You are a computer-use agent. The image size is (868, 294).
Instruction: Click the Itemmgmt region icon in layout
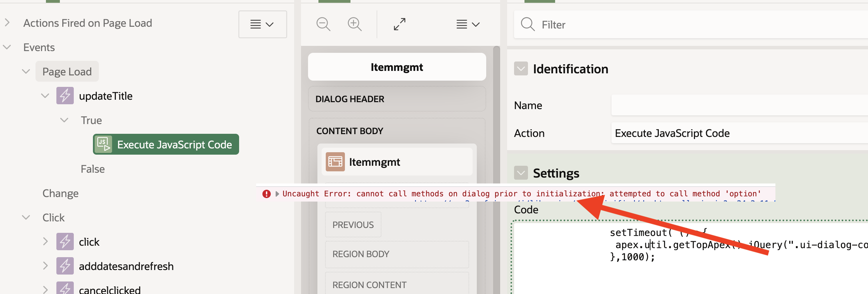click(335, 162)
